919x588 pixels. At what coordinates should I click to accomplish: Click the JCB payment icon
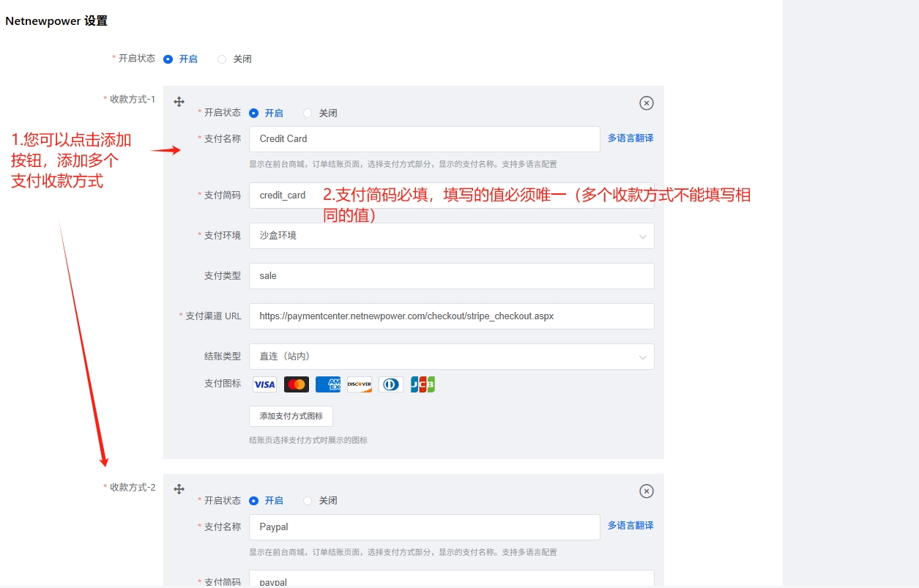pos(423,384)
